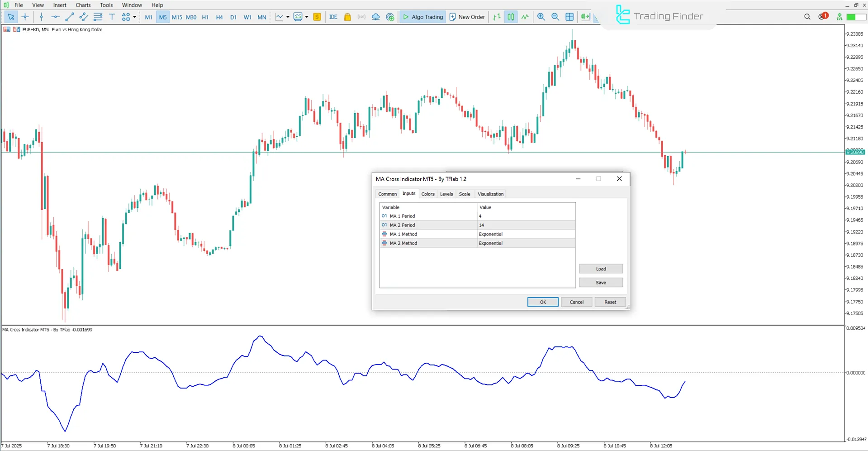Image resolution: width=868 pixels, height=451 pixels.
Task: Zoom out of the chart
Action: (x=555, y=17)
